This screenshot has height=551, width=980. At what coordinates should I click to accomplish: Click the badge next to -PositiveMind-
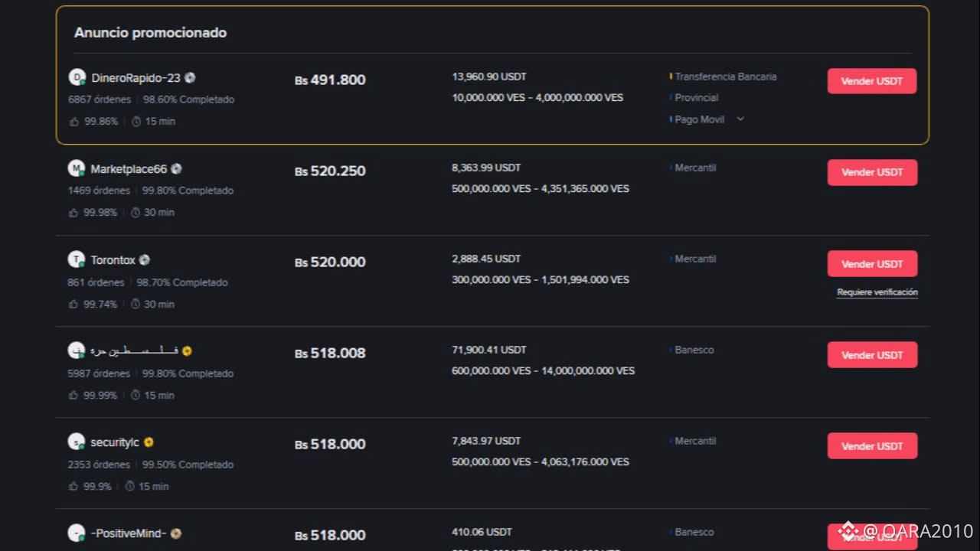pyautogui.click(x=176, y=533)
